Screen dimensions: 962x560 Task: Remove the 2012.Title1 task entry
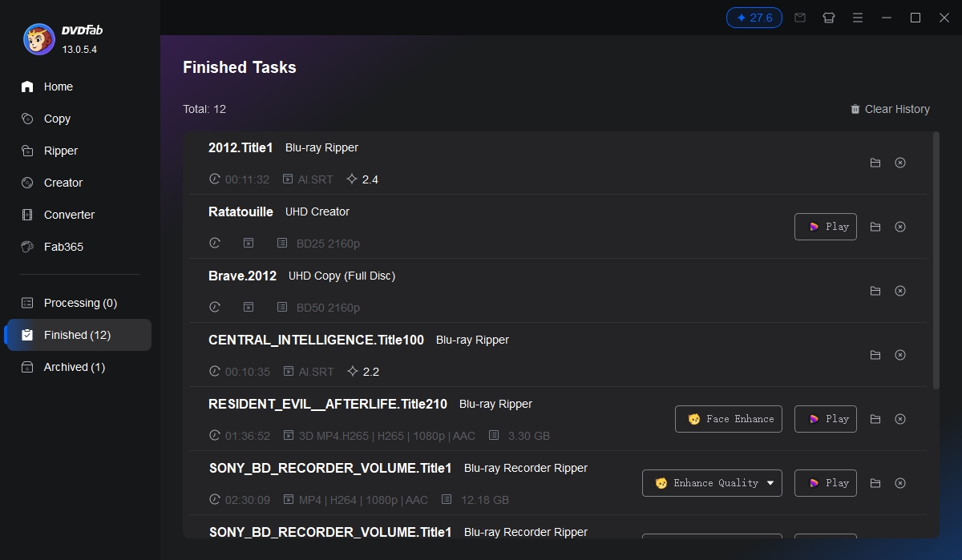click(900, 163)
